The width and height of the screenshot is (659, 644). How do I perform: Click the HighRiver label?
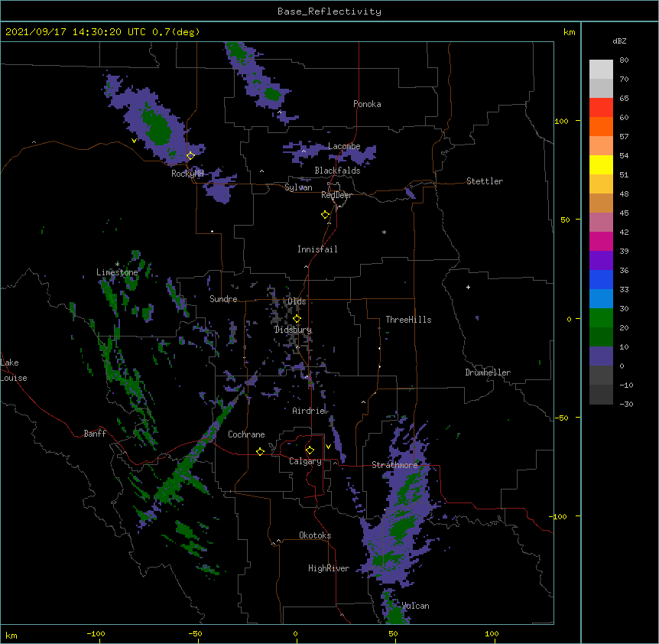(329, 568)
